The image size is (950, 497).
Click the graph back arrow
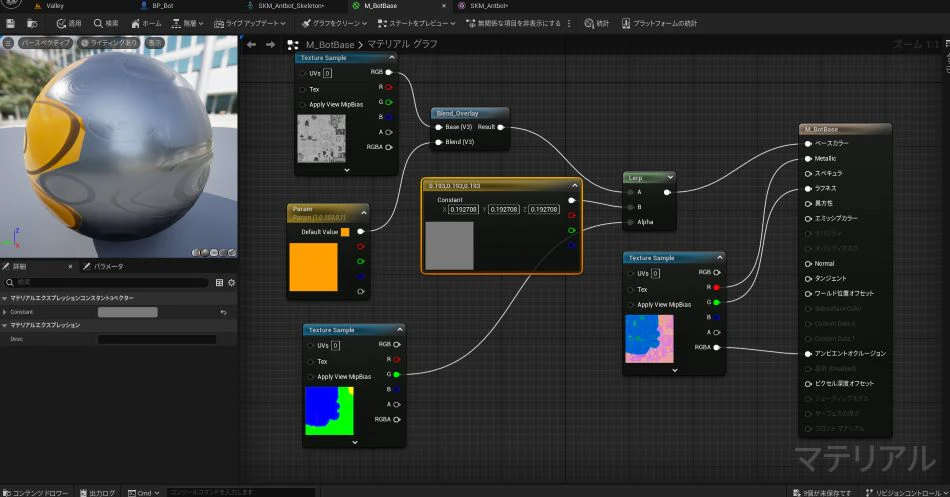tap(251, 44)
